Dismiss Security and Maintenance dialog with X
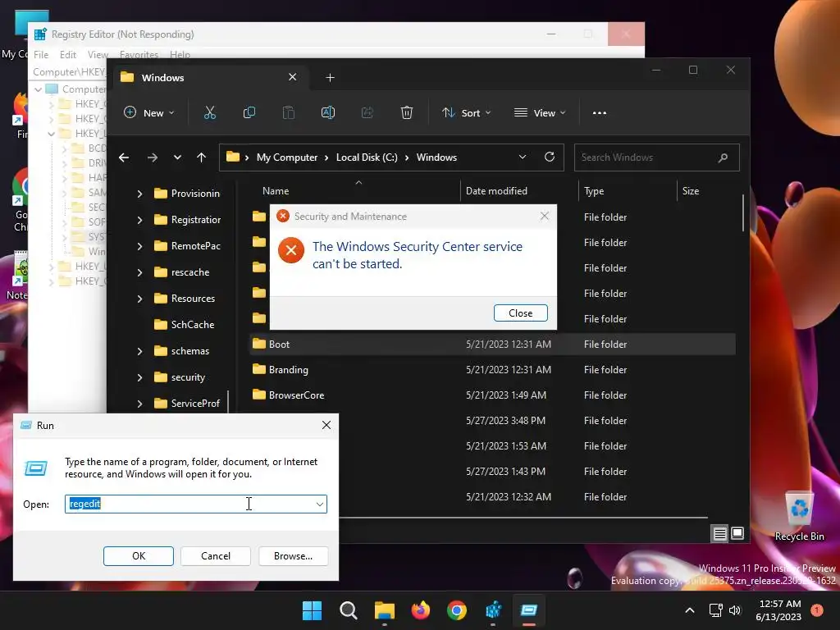Viewport: 840px width, 630px height. (545, 216)
